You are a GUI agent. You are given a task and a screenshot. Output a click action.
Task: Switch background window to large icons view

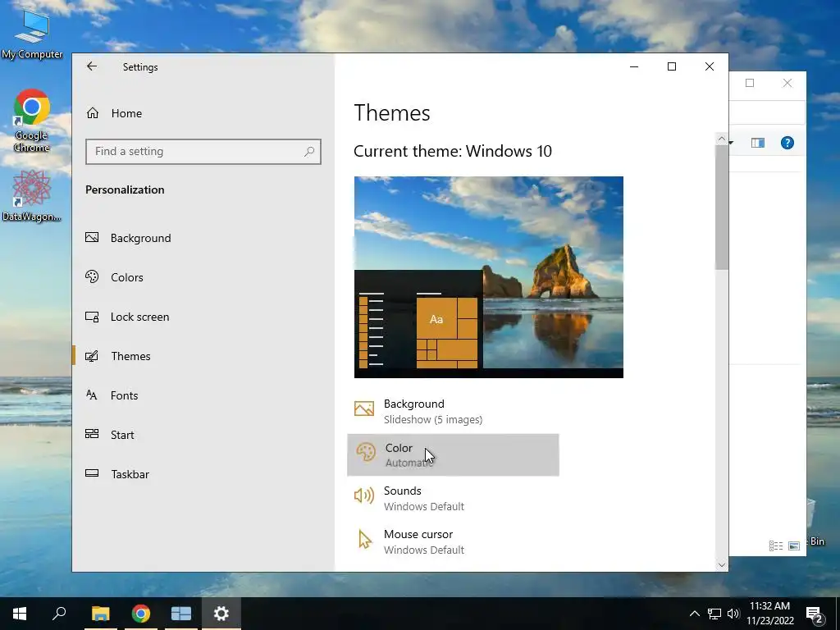point(794,546)
